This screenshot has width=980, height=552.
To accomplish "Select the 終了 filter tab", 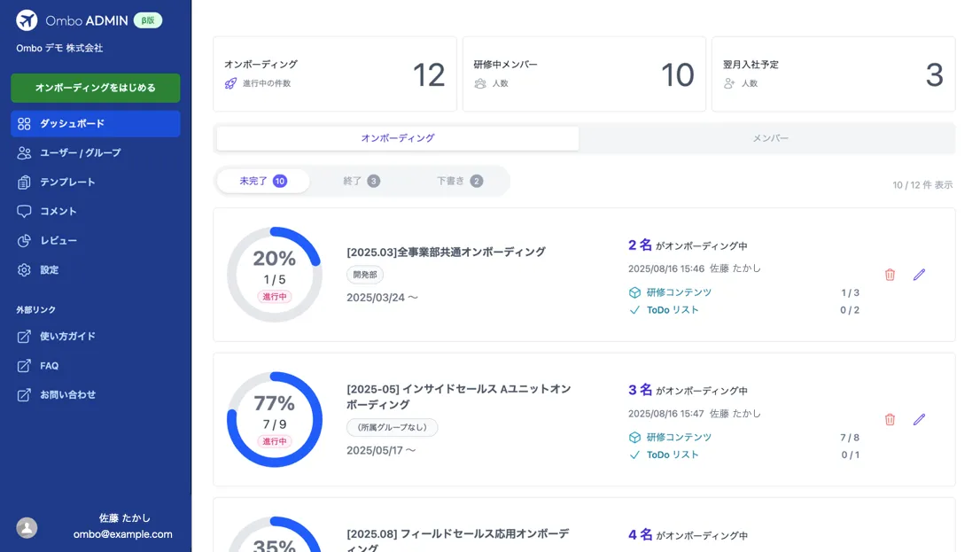I will [x=358, y=180].
